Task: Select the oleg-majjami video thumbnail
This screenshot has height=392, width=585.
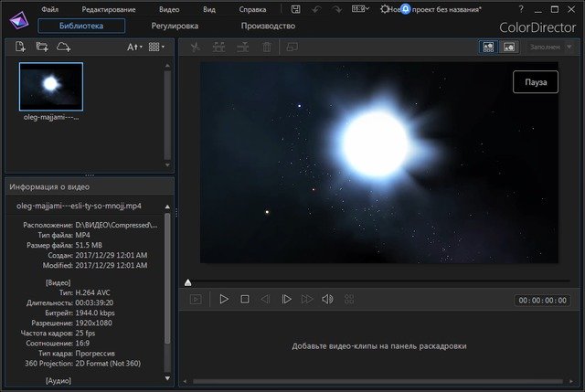Action: pos(51,87)
